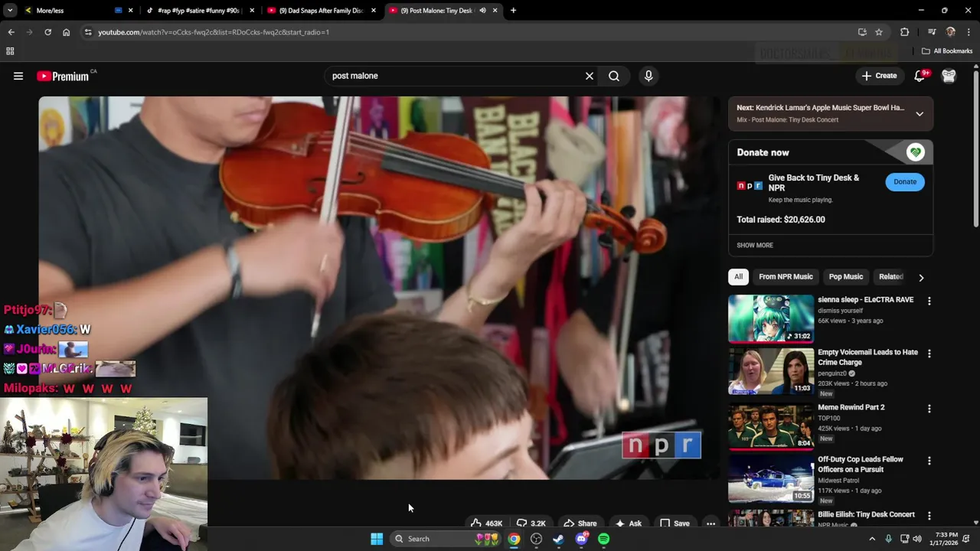This screenshot has height=551, width=980.
Task: Reload the YouTube page
Action: pyautogui.click(x=47, y=32)
